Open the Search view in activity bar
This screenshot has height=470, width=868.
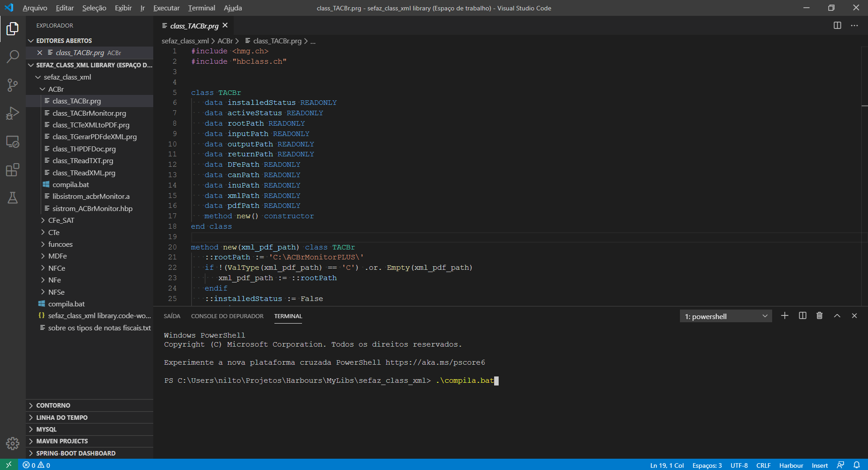13,56
